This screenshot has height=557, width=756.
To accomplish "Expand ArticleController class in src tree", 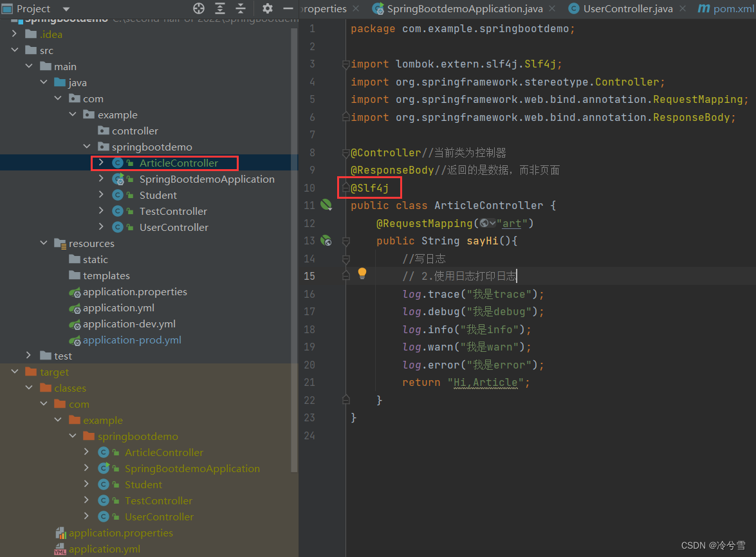I will [101, 162].
